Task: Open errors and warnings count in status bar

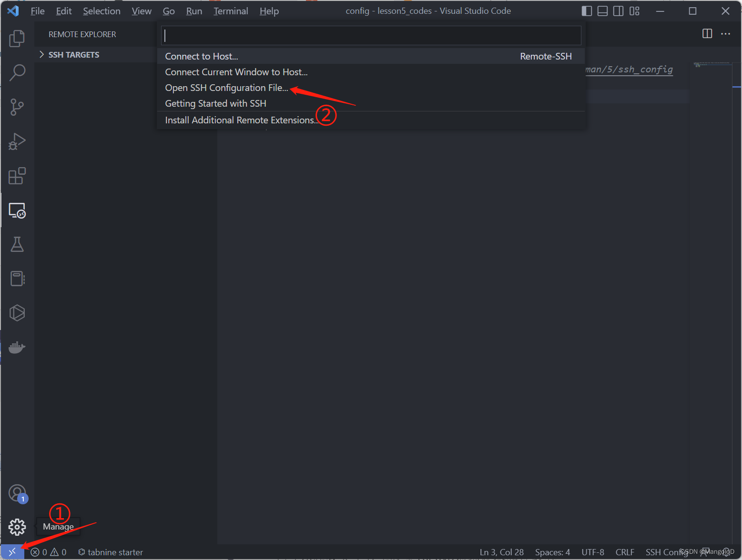Action: coord(49,552)
